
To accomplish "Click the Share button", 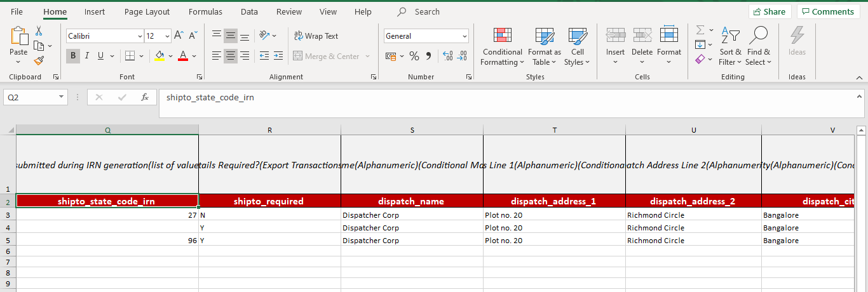I will point(770,11).
